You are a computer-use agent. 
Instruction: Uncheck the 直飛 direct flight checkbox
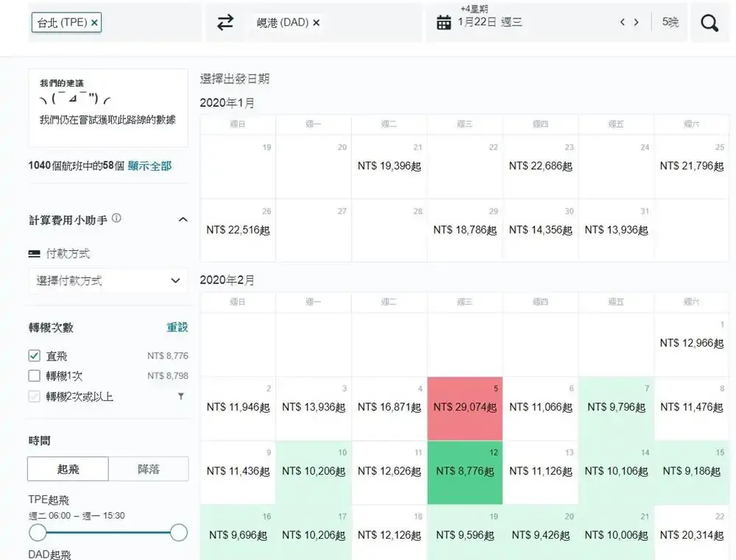pyautogui.click(x=34, y=356)
